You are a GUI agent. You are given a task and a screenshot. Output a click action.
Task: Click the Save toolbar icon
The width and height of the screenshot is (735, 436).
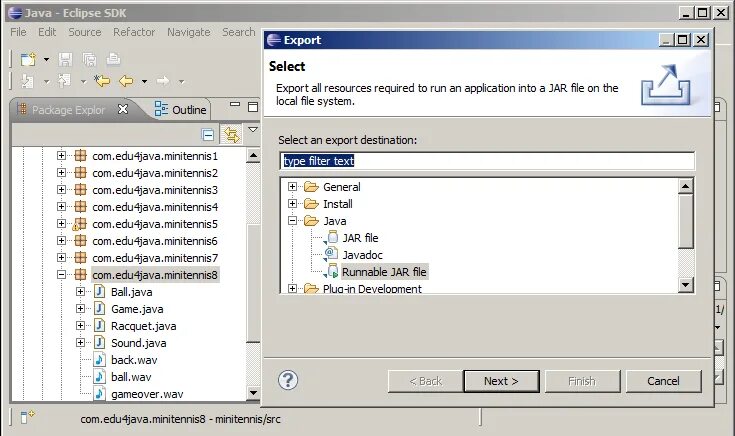[x=65, y=59]
